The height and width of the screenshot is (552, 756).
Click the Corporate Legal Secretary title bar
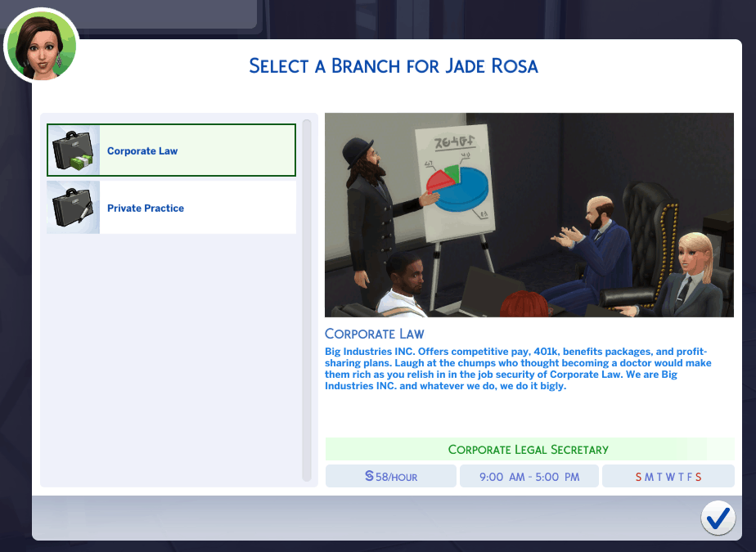tap(529, 450)
